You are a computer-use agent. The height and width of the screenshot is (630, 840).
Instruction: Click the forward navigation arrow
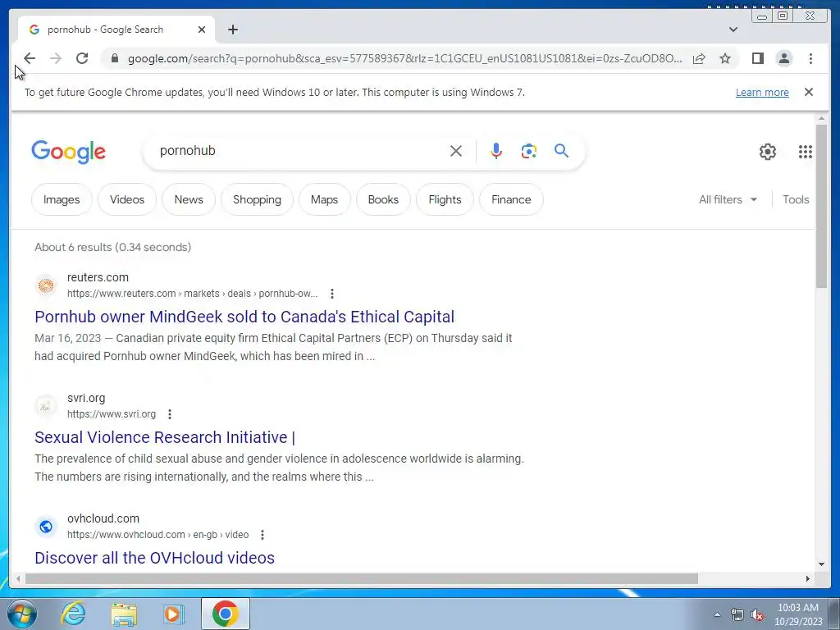[x=56, y=58]
